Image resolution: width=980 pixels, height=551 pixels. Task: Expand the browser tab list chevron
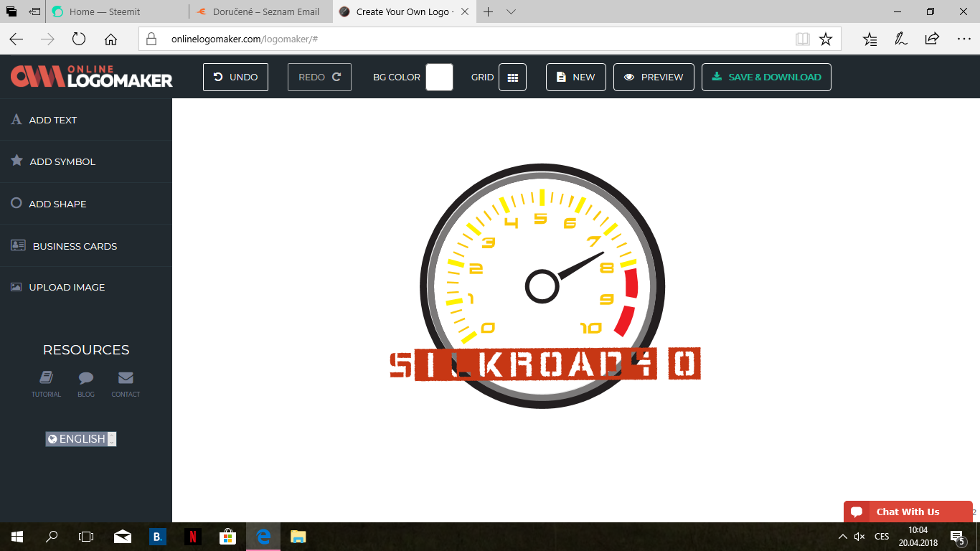(x=511, y=12)
